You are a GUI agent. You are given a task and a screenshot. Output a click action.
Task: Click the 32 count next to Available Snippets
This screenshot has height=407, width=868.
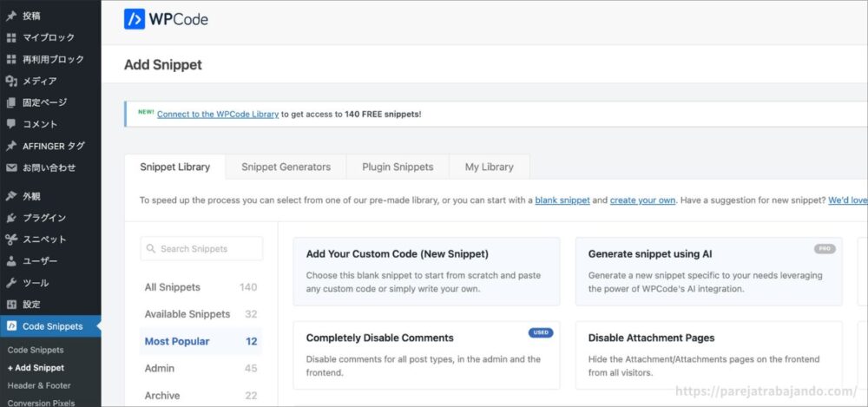[x=252, y=314]
